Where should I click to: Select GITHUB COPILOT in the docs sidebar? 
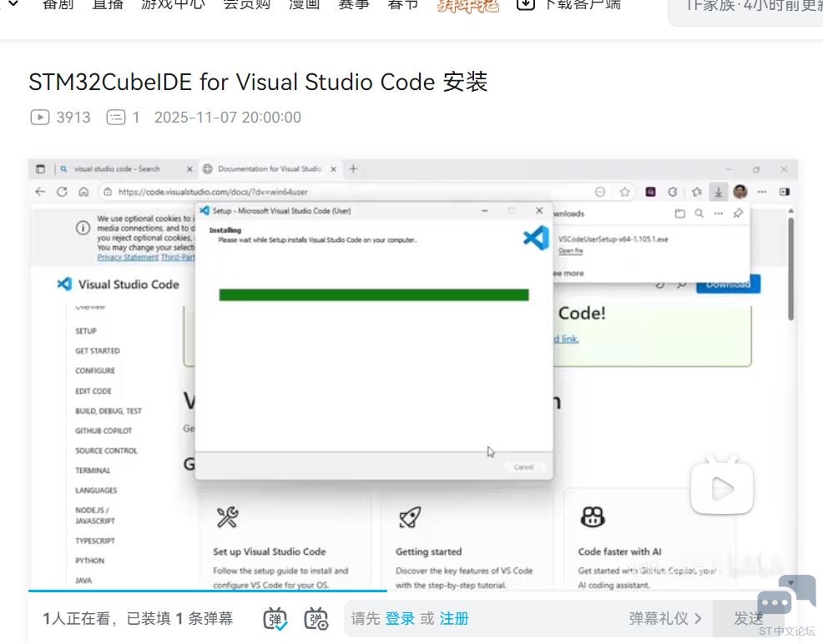coord(104,431)
